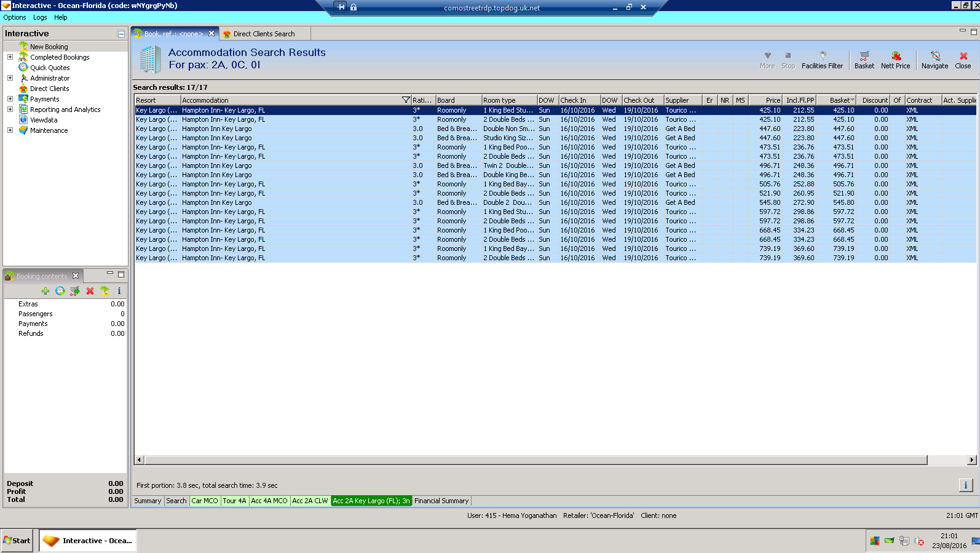Image resolution: width=980 pixels, height=553 pixels.
Task: Click the Nett Price toolbar icon
Action: [895, 60]
